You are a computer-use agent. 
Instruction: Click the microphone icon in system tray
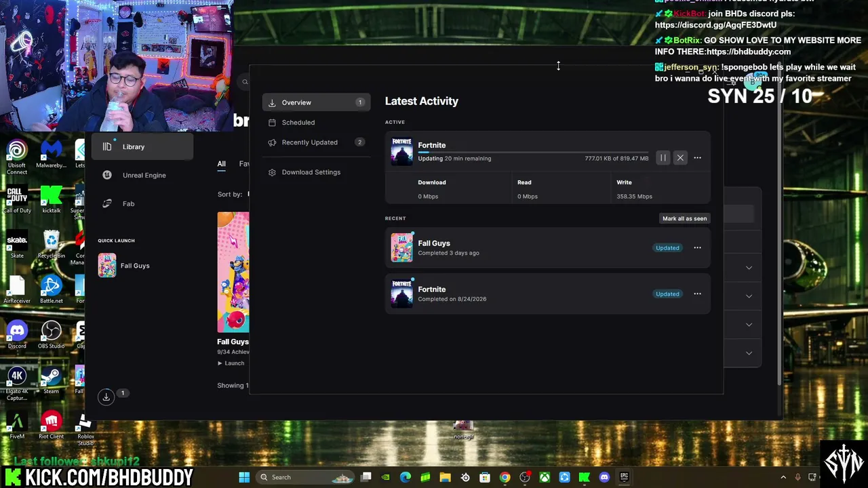[798, 477]
